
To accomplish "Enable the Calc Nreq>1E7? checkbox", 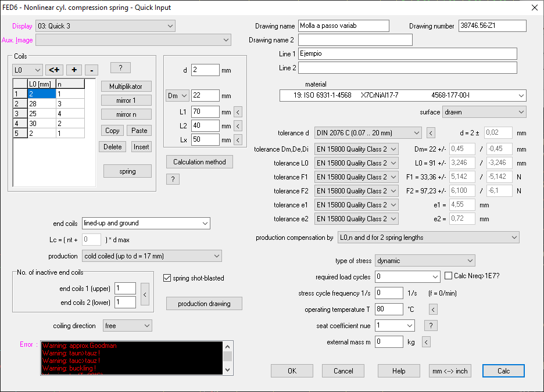I will (x=449, y=276).
